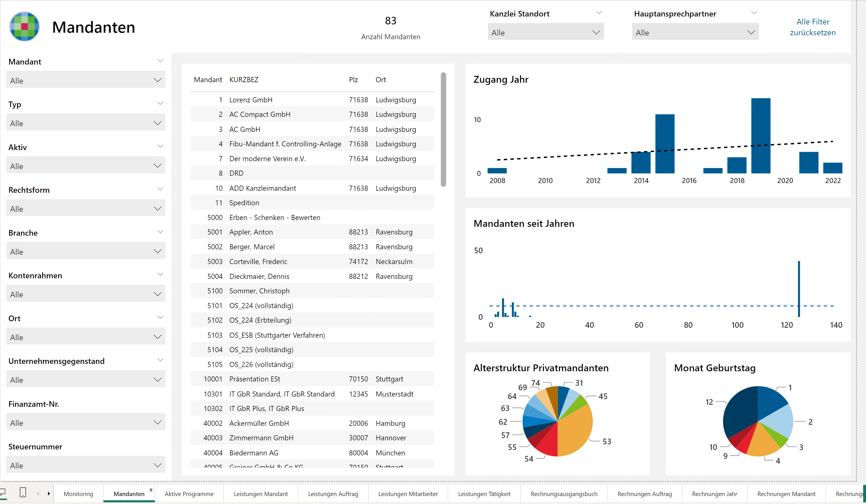The image size is (866, 504).
Task: Open the Hauptansprechpartner dropdown
Action: click(695, 32)
